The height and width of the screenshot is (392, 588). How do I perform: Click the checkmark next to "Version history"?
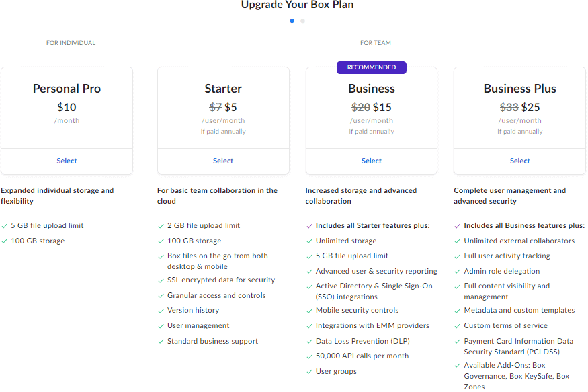(x=161, y=310)
